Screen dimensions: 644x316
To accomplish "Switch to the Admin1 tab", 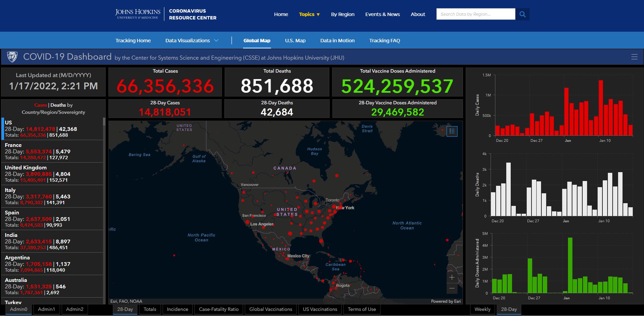I will click(x=46, y=309).
